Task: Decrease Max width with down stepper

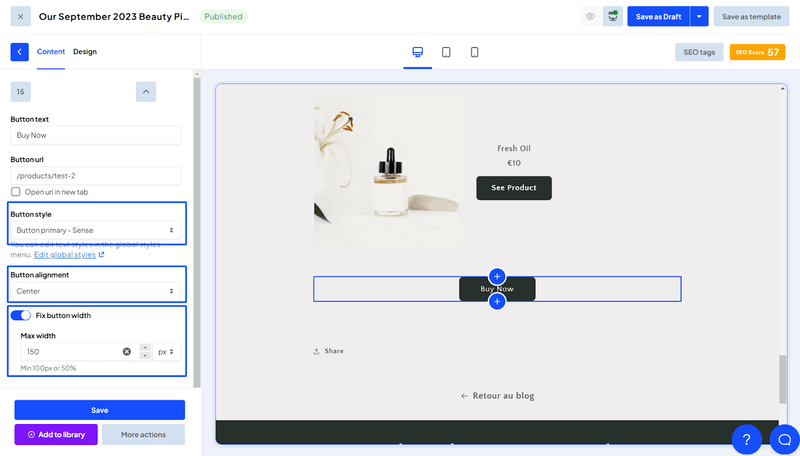Action: tap(145, 356)
